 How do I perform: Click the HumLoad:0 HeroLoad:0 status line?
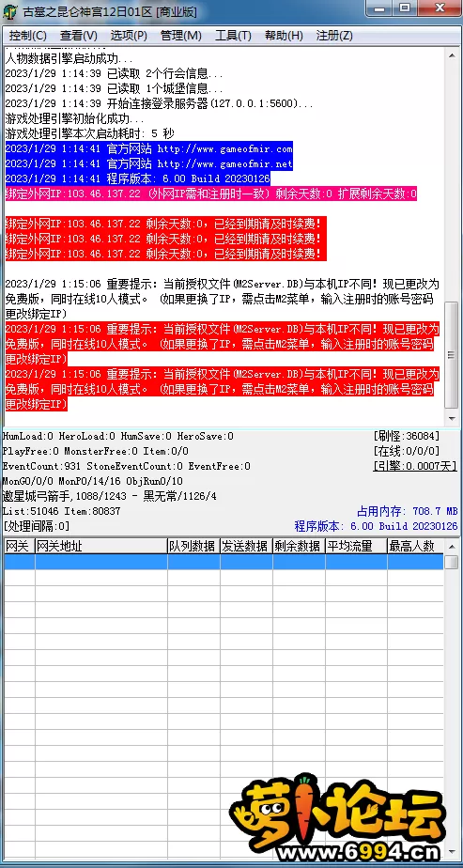[117, 436]
